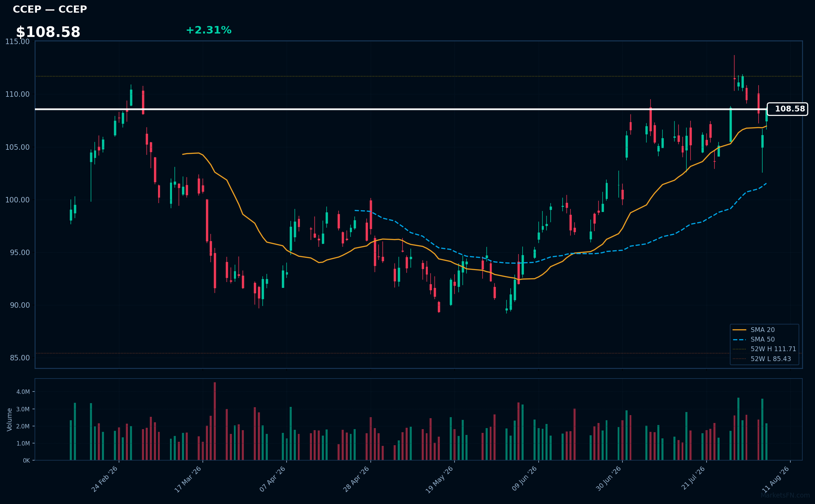The image size is (815, 504).
Task: Click the 11 Aug '26 date label
Action: coord(776,479)
